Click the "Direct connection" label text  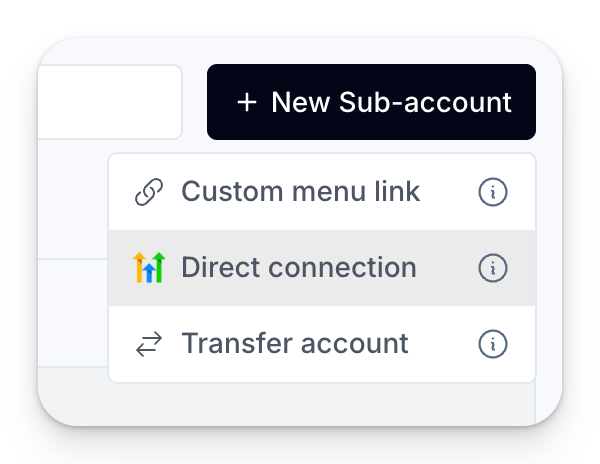click(298, 268)
